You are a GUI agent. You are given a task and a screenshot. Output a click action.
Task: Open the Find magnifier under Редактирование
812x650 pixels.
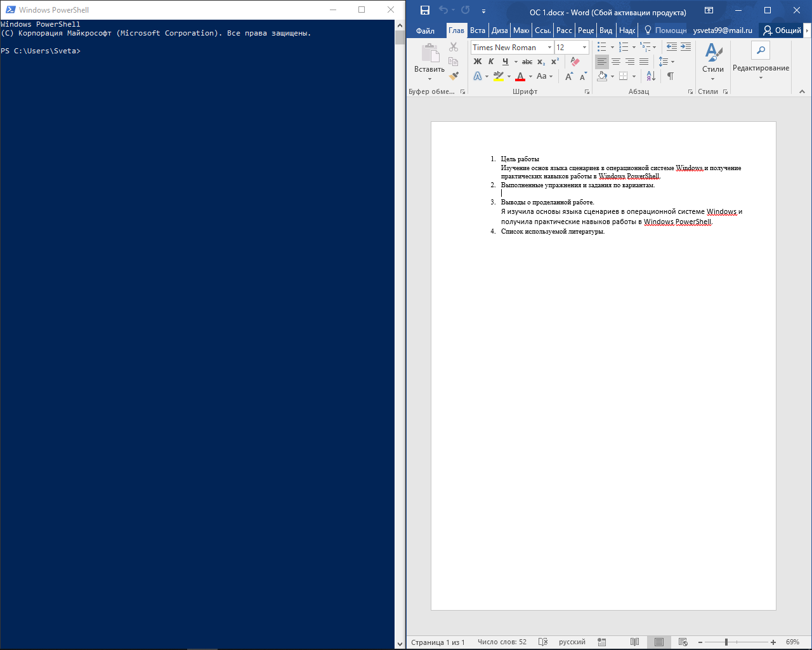tap(761, 50)
